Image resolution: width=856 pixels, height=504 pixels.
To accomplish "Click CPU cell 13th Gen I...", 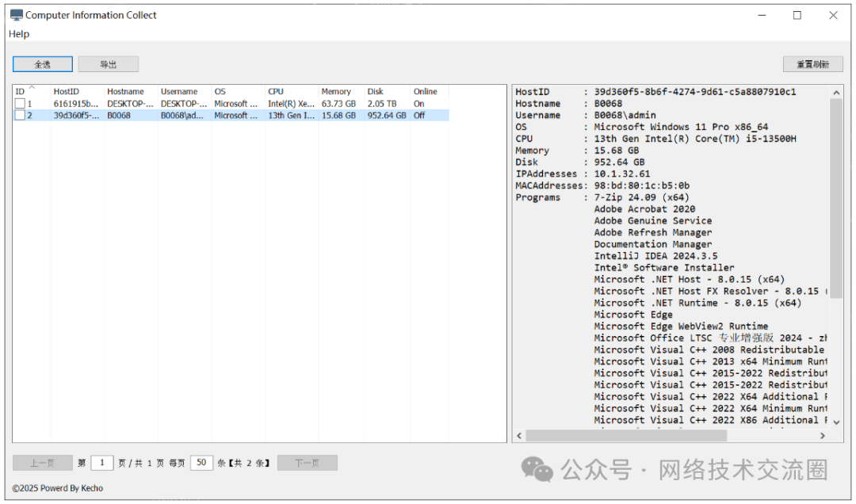I will [x=291, y=115].
